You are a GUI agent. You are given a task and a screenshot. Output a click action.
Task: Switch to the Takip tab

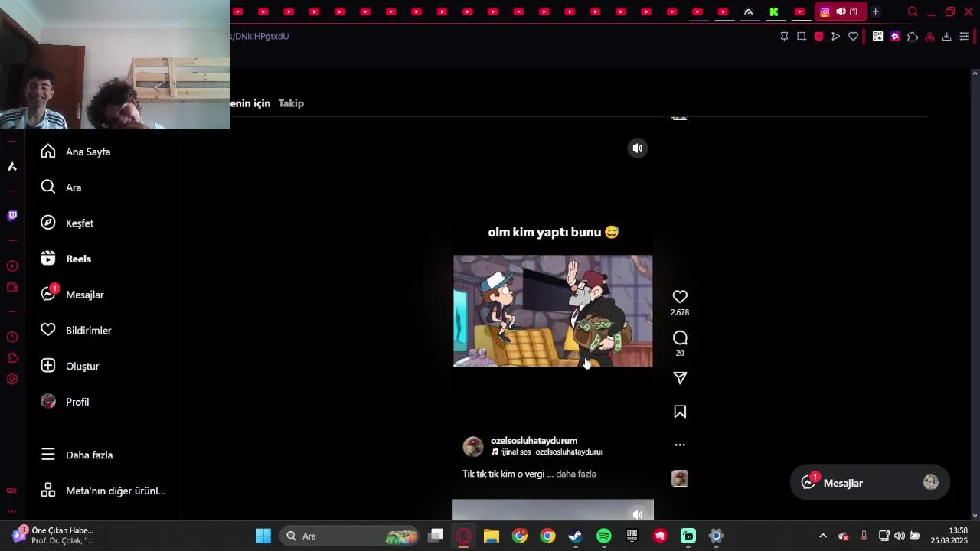291,103
